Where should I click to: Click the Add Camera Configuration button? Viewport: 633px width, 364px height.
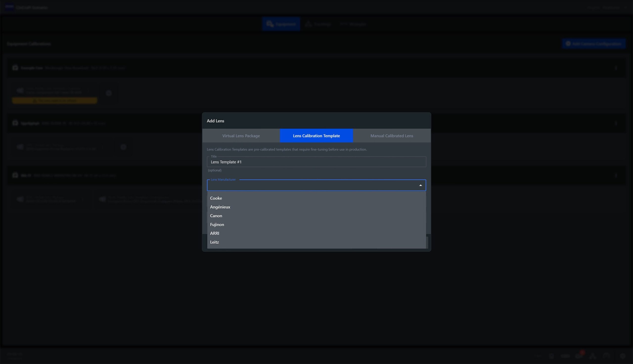coord(594,43)
